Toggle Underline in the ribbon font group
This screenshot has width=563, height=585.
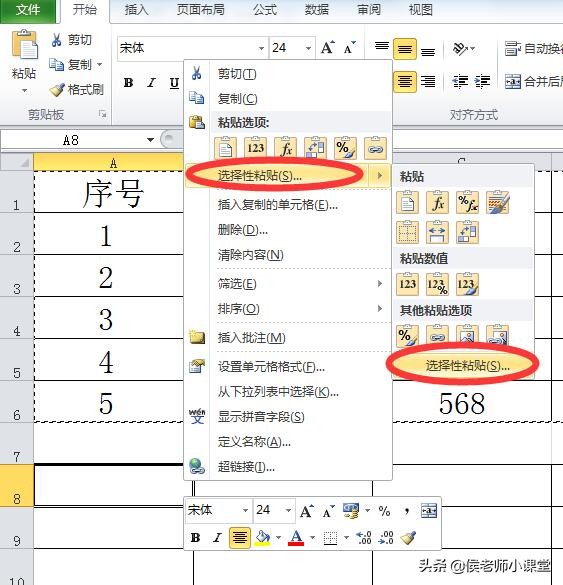point(174,82)
